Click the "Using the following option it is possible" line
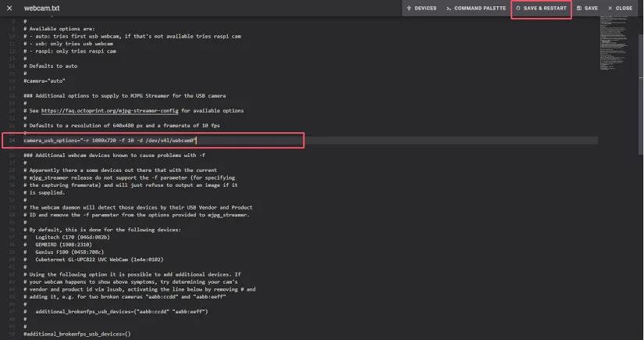This screenshot has width=644, height=340. click(x=132, y=274)
